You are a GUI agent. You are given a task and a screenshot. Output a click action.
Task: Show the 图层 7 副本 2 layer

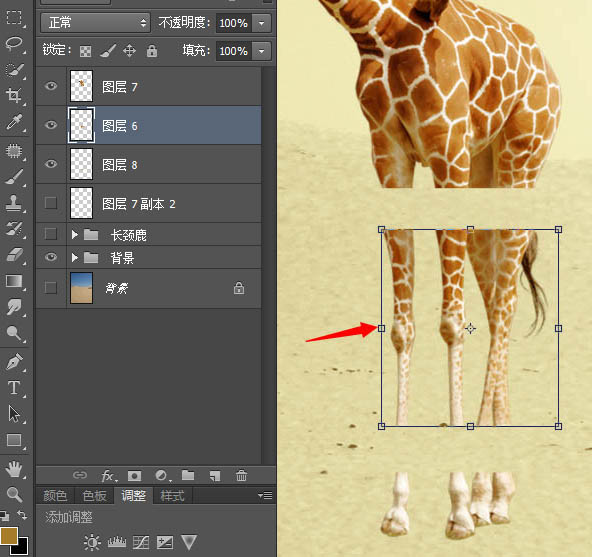click(x=51, y=203)
